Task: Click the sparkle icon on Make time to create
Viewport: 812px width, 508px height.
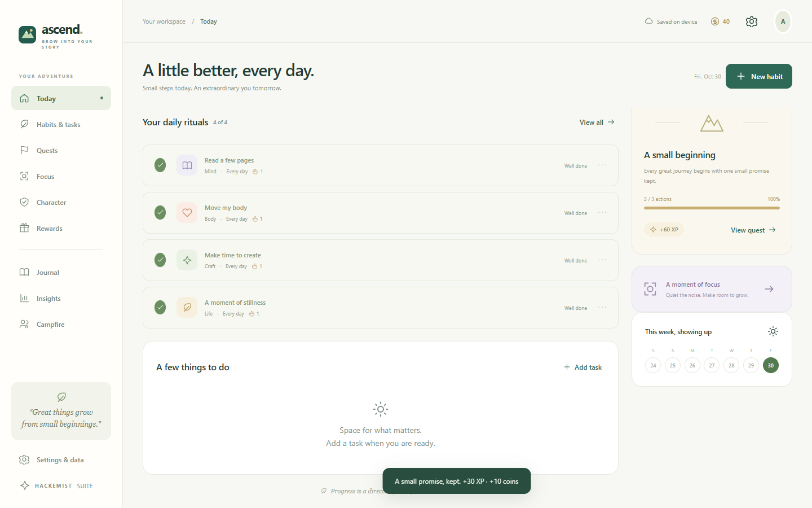Action: [187, 260]
